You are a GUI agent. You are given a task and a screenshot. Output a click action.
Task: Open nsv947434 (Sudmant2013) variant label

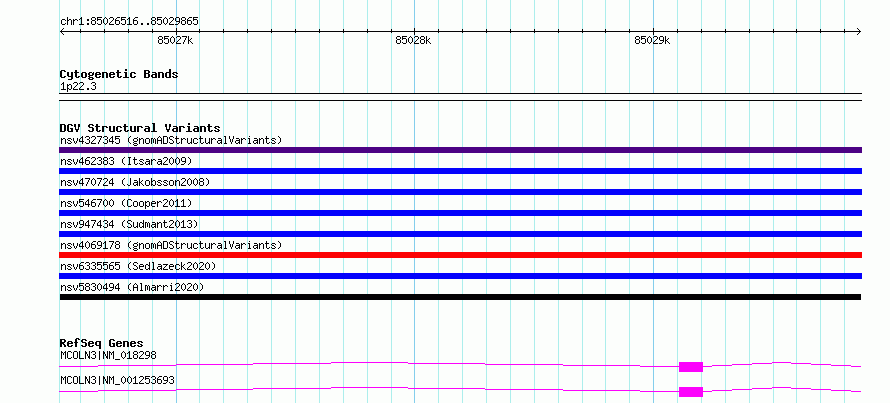129,224
